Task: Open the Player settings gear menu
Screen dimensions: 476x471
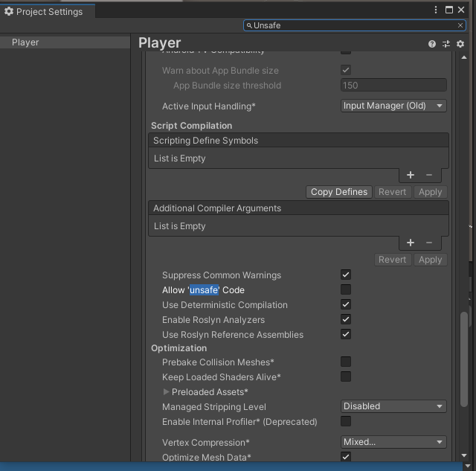Action: pos(460,44)
